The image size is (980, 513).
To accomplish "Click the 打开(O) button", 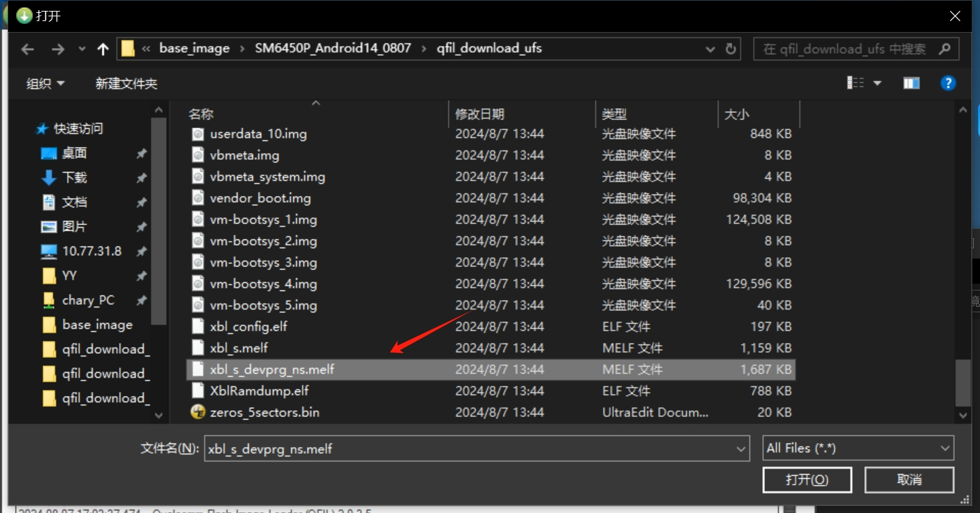I will pos(806,480).
